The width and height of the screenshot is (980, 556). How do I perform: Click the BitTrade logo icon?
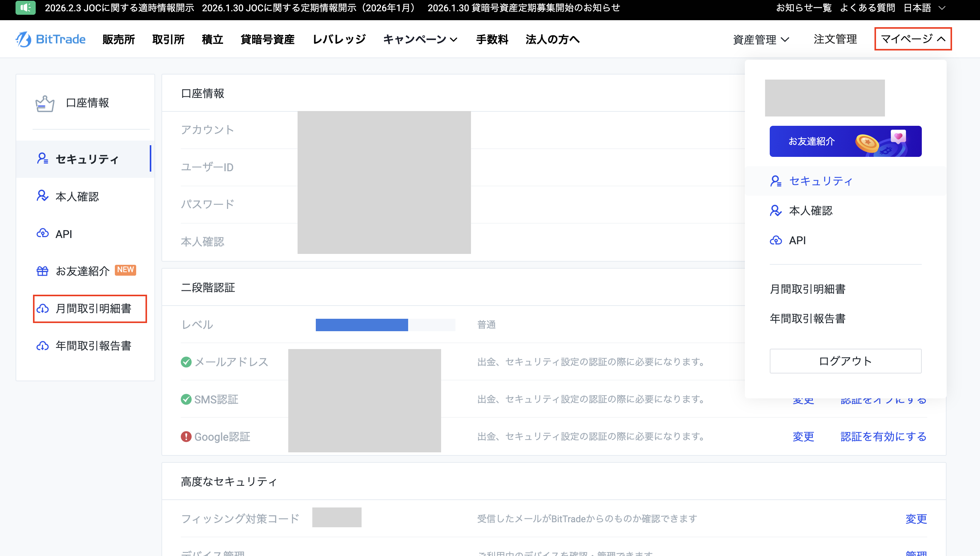pos(23,39)
